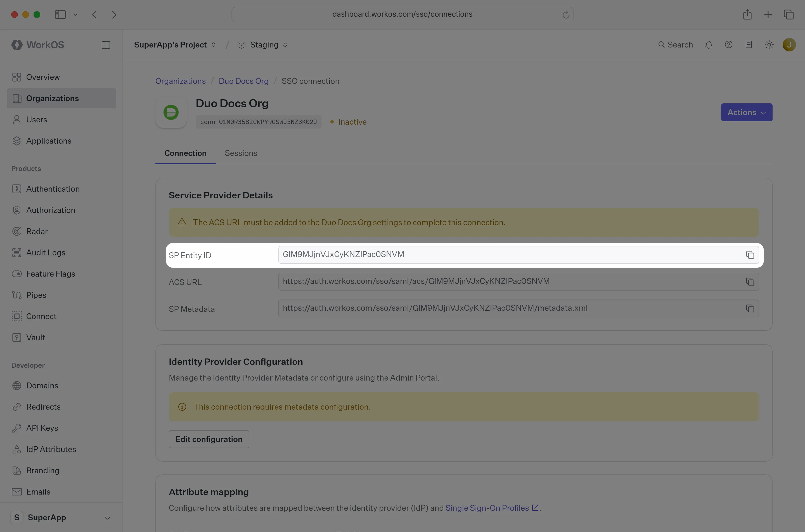Click the WorkOS logo

[38, 45]
